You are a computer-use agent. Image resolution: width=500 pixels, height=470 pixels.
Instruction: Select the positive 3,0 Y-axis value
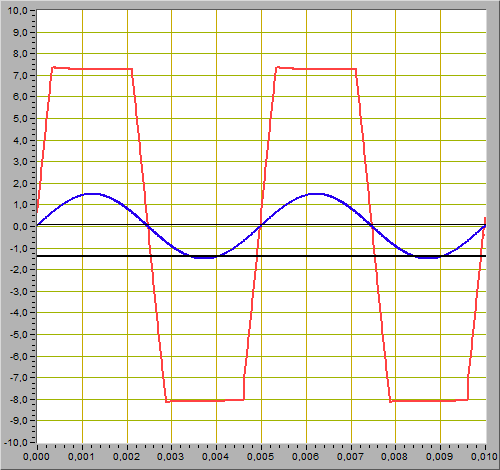(x=20, y=162)
